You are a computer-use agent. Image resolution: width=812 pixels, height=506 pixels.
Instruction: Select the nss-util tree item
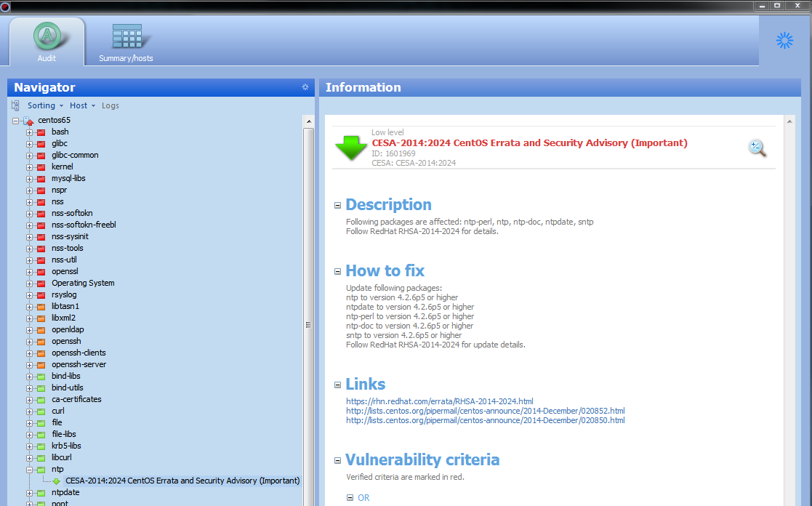64,260
